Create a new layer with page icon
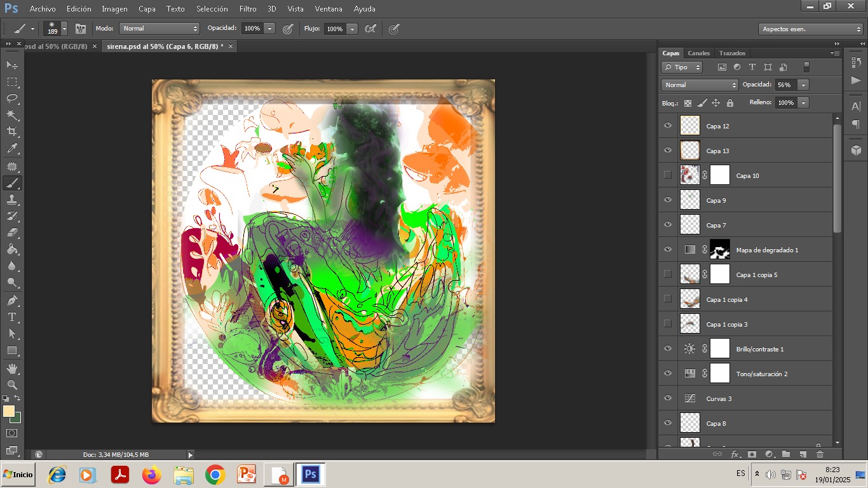868x488 pixels. (x=803, y=454)
